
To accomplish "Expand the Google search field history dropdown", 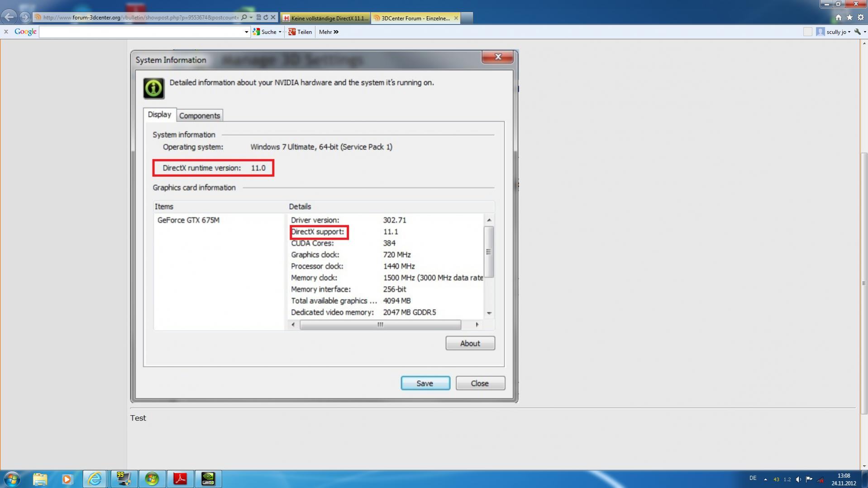I will 247,32.
